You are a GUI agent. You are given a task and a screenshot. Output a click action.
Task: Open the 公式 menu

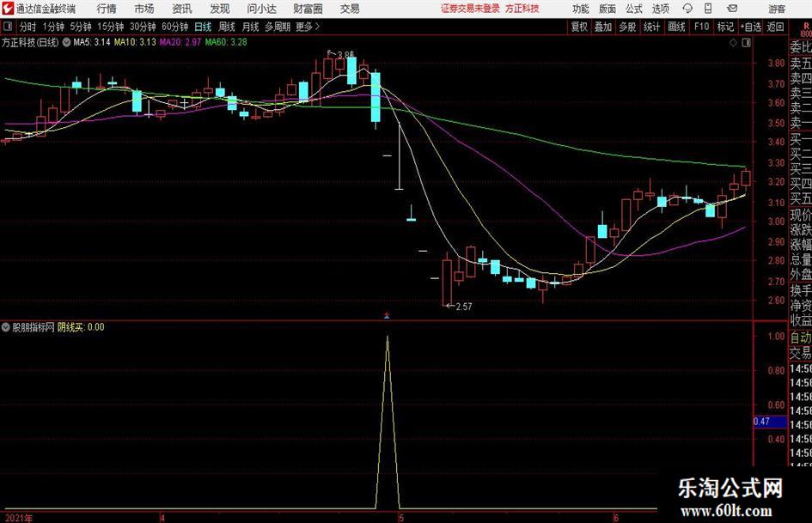[x=634, y=9]
